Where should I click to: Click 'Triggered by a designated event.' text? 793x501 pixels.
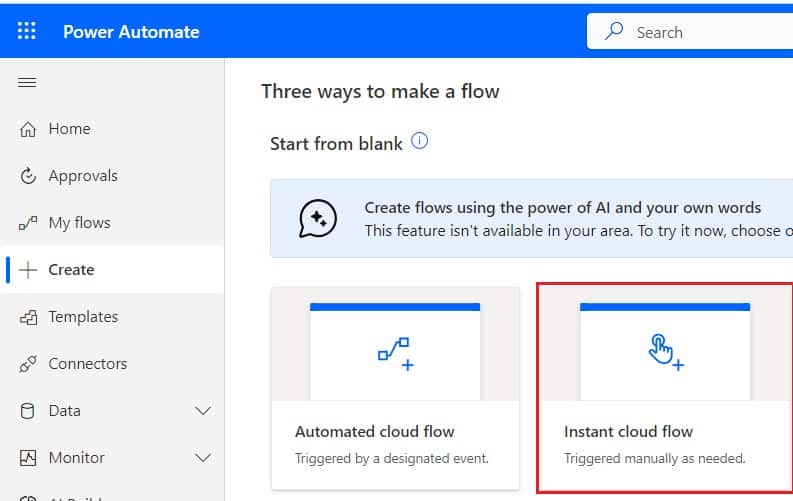392,459
